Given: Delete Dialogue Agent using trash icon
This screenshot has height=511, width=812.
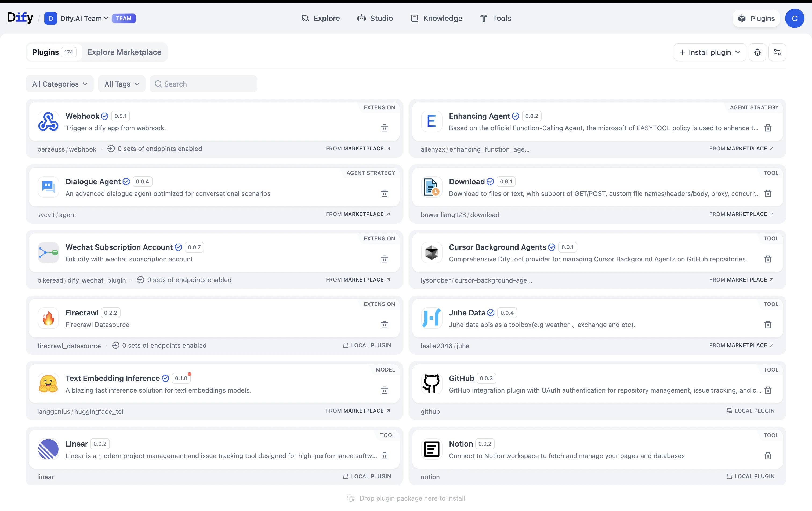Looking at the screenshot, I should [x=385, y=194].
